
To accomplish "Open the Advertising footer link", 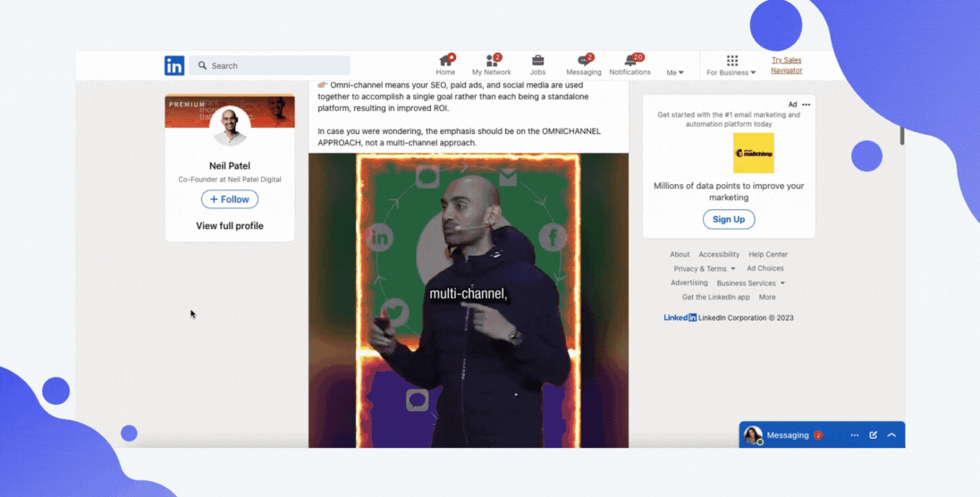I will click(x=689, y=282).
